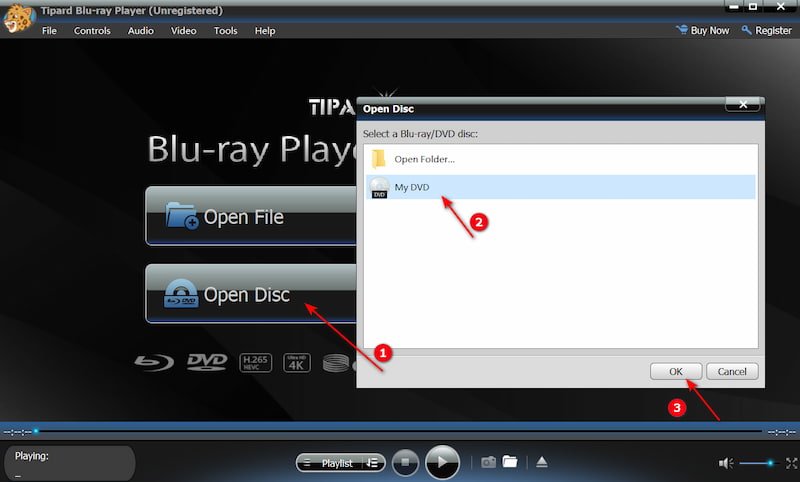The image size is (800, 482).
Task: Open the Audio menu
Action: 140,31
